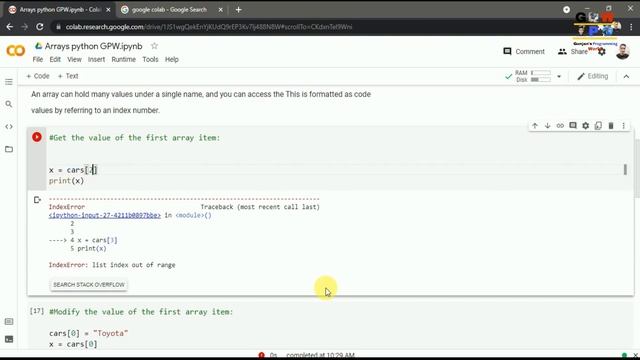
Task: Go to Colab home logo
Action: coord(16,51)
